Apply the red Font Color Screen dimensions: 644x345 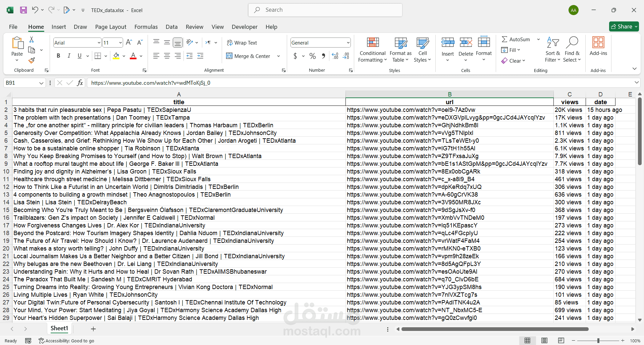click(133, 56)
